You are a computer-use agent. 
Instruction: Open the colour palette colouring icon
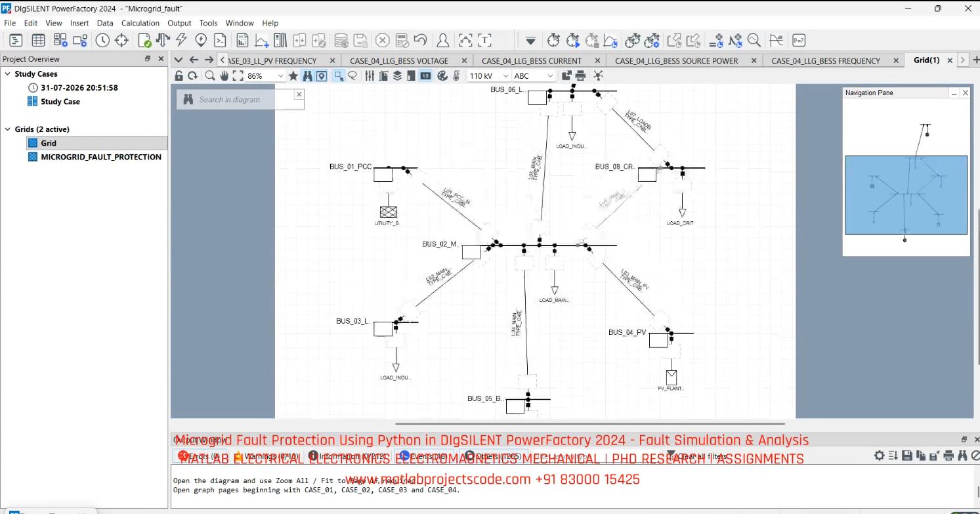(x=442, y=75)
